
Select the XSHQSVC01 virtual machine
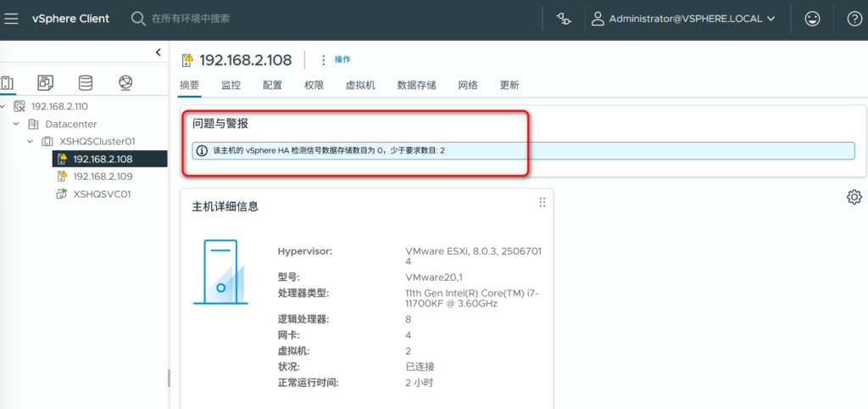102,193
